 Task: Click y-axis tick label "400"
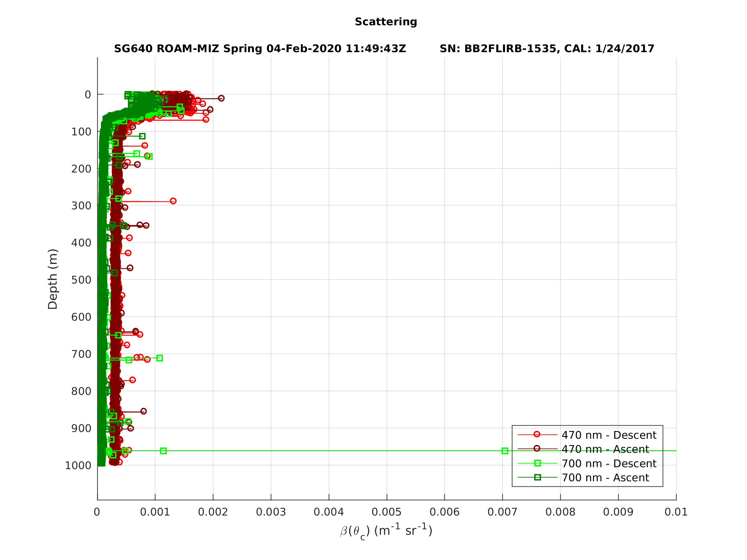pyautogui.click(x=81, y=243)
